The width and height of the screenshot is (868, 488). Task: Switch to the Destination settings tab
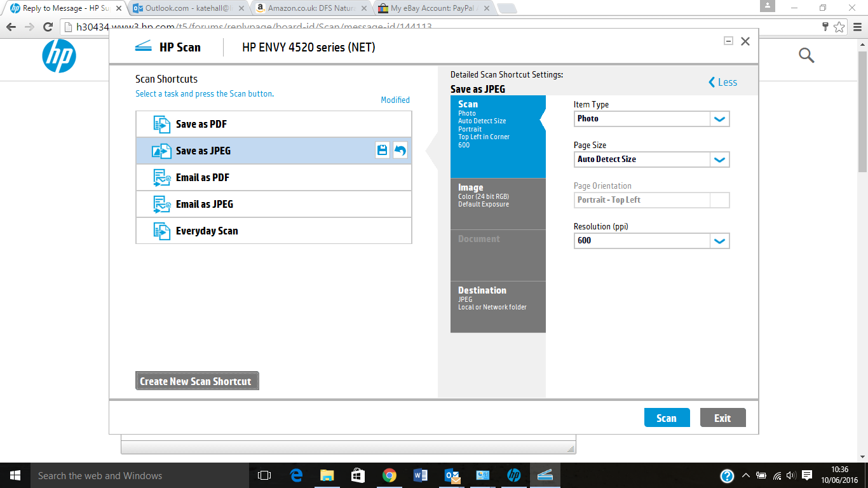(498, 307)
